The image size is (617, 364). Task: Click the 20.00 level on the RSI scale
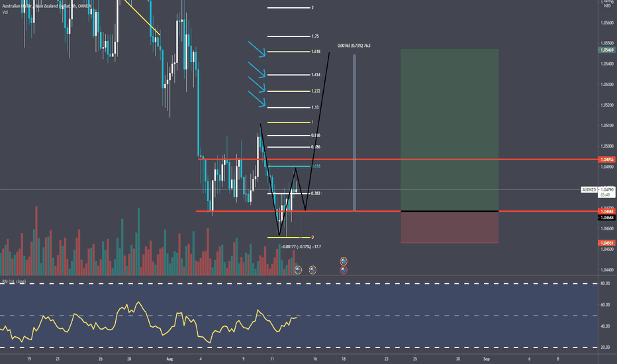point(605,347)
